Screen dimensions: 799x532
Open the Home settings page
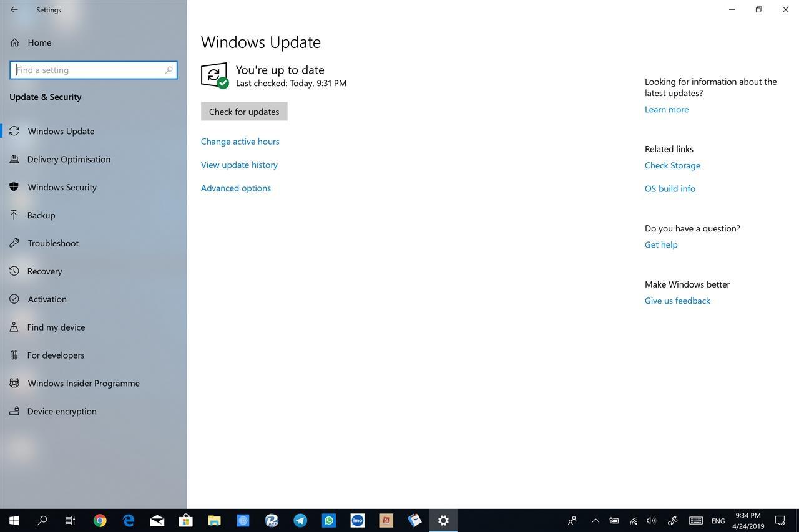click(x=39, y=42)
